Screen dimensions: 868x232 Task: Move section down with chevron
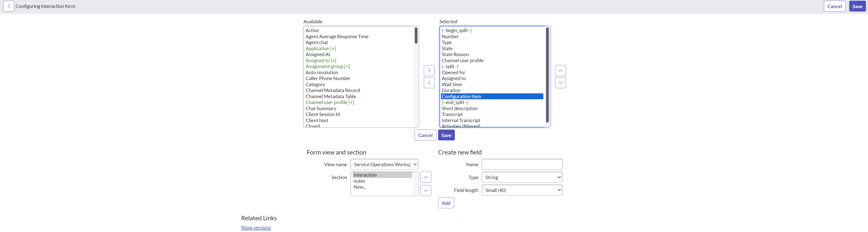(426, 191)
